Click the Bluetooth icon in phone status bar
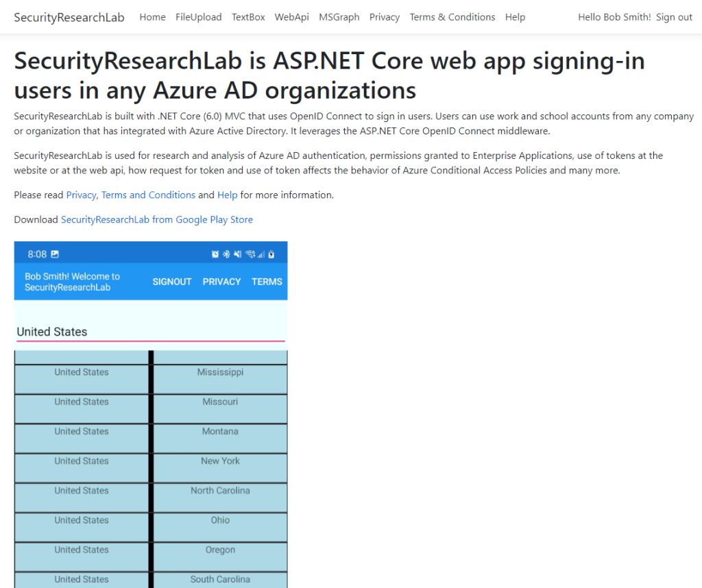This screenshot has height=588, width=702. (226, 254)
